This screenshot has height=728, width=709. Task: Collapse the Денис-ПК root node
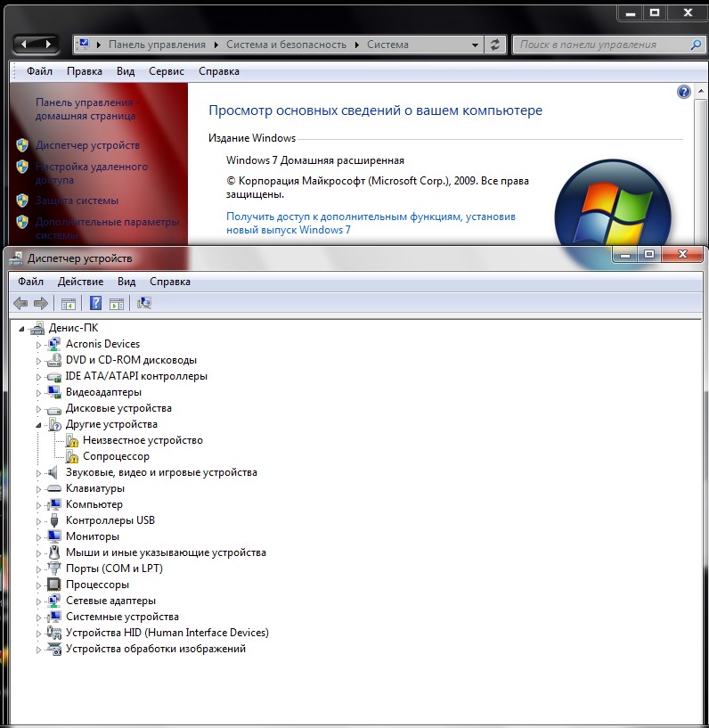21,329
